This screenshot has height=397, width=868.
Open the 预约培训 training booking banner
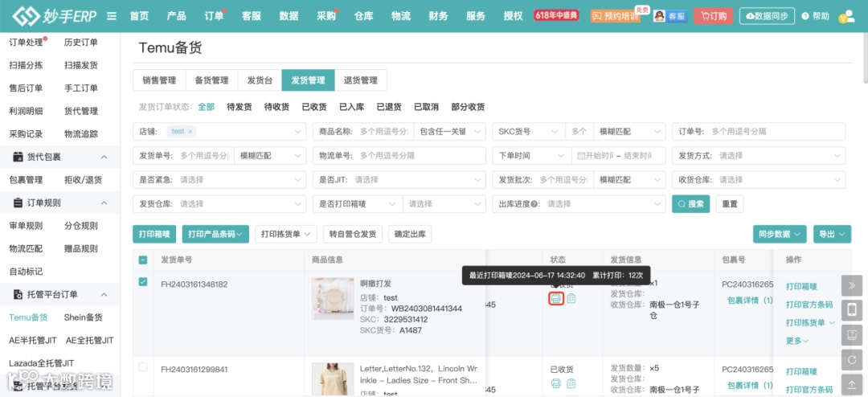(x=615, y=16)
